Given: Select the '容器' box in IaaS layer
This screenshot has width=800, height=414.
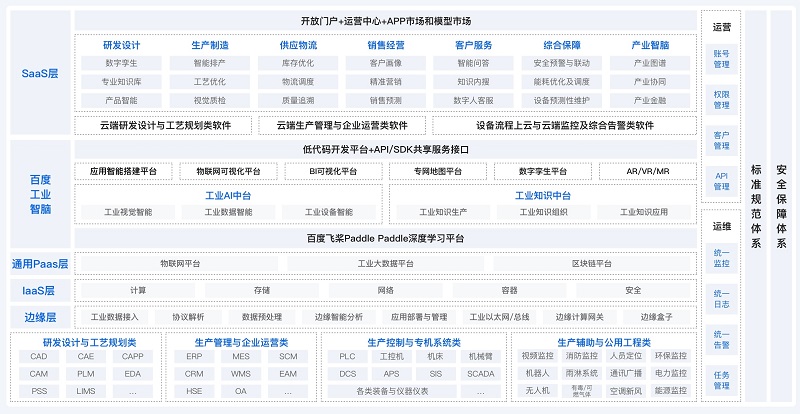Looking at the screenshot, I should click(509, 290).
